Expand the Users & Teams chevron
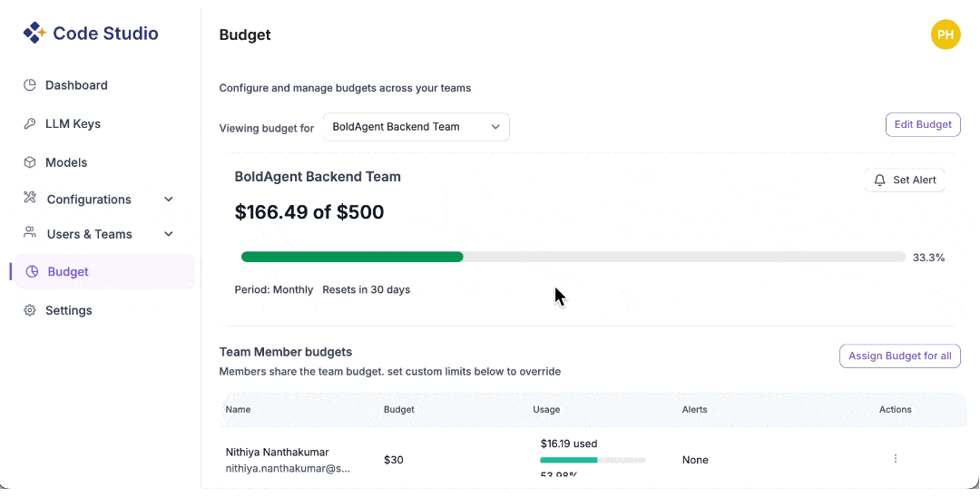 click(168, 234)
